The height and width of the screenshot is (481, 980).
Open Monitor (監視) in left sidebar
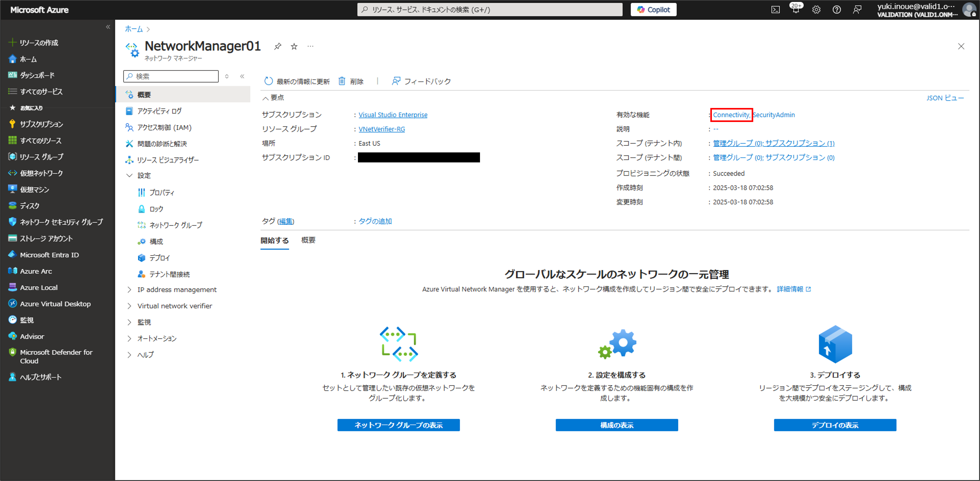[21, 320]
